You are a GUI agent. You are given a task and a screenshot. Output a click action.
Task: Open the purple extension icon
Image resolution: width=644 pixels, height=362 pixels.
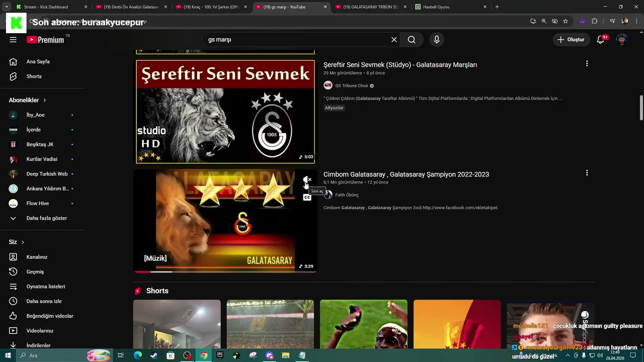tap(582, 21)
